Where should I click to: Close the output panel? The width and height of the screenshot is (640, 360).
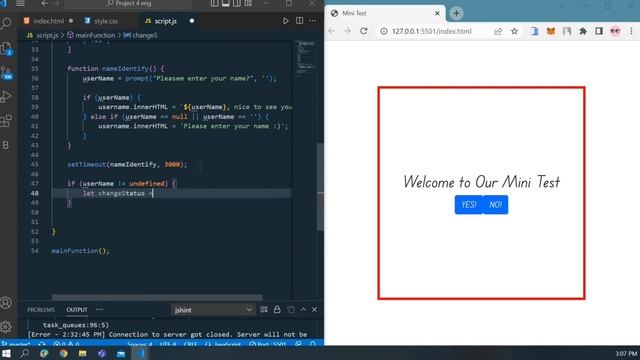(x=314, y=310)
